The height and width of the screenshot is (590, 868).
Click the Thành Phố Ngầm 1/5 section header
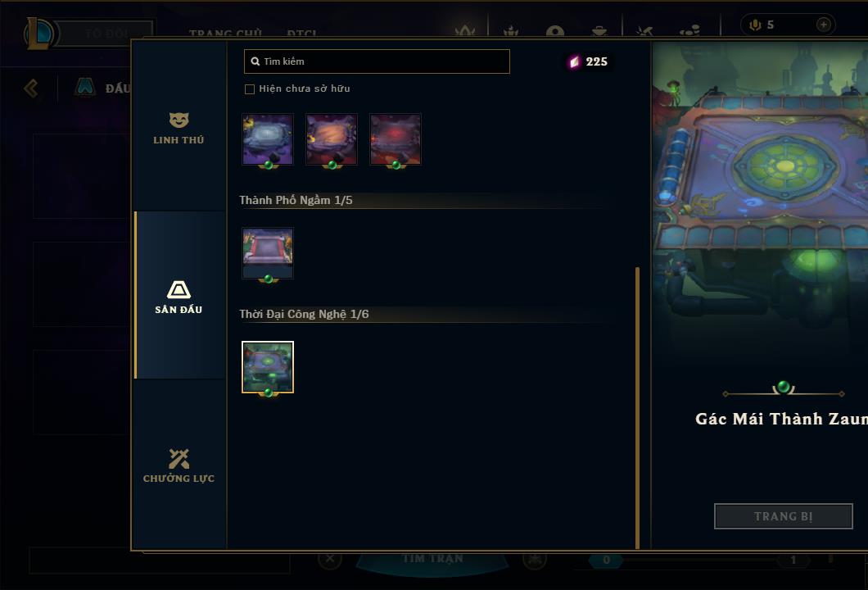click(296, 200)
